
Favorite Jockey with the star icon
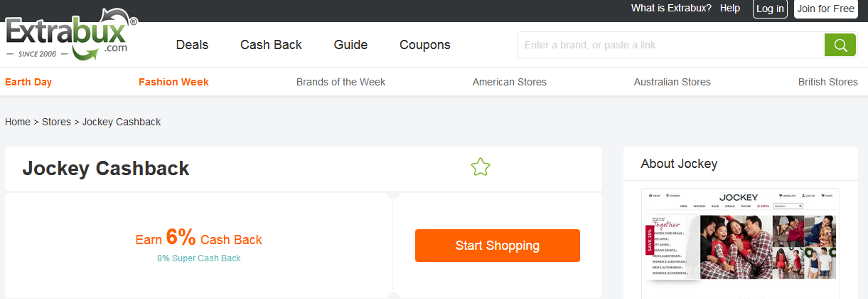(481, 168)
